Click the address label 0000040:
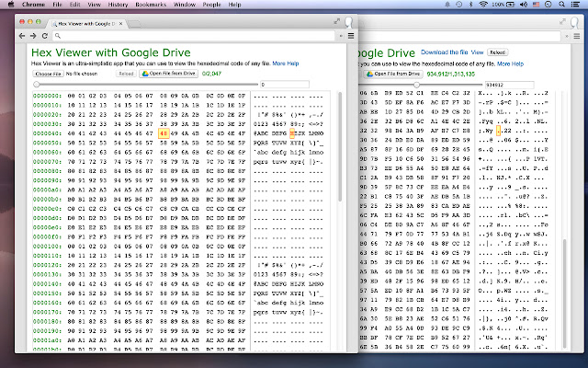 point(47,133)
